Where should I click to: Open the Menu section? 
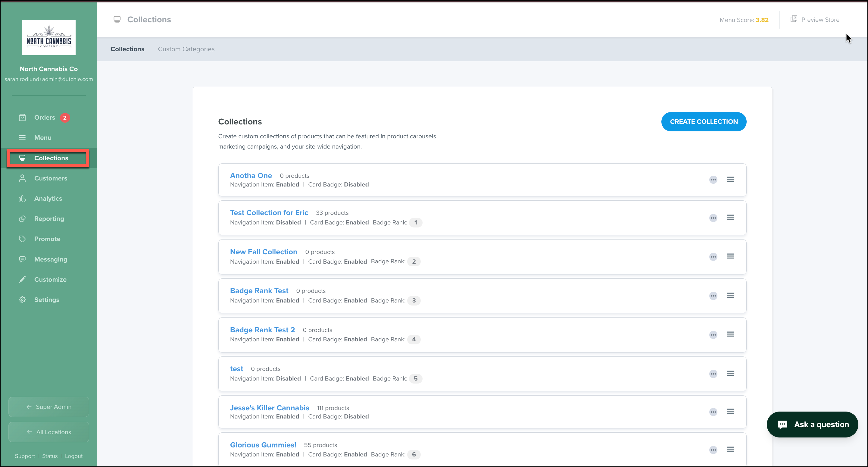43,138
